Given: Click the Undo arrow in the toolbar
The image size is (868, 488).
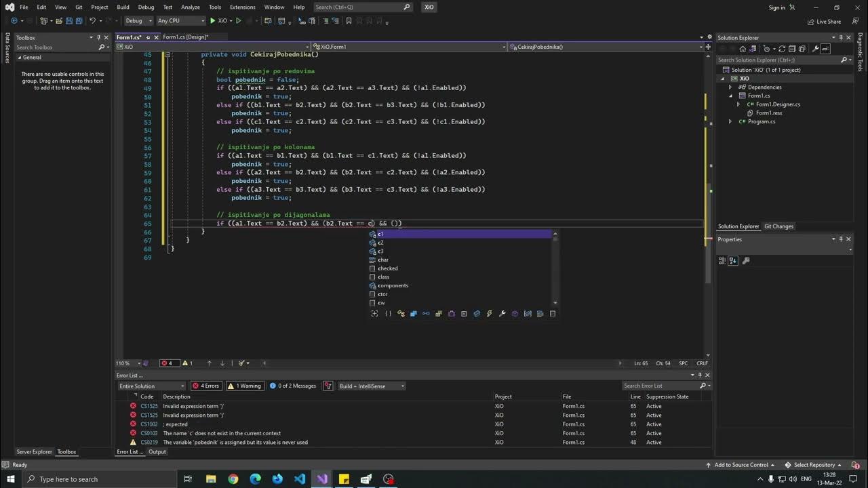Looking at the screenshot, I should [x=93, y=21].
